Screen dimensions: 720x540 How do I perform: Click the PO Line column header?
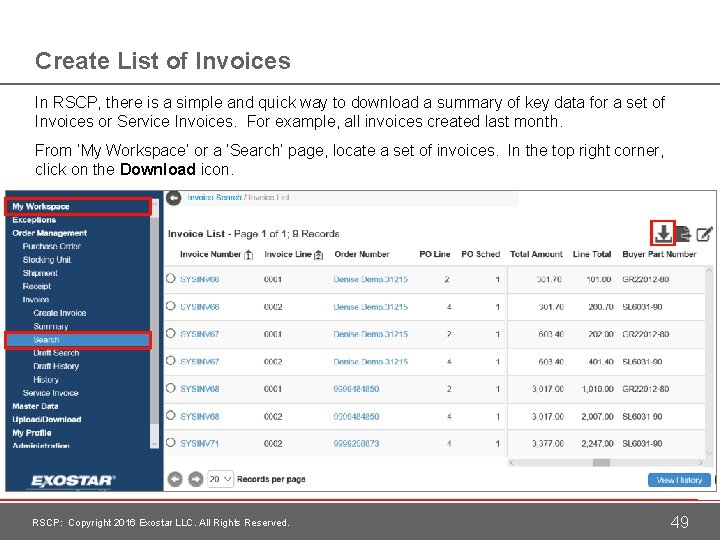pos(434,254)
